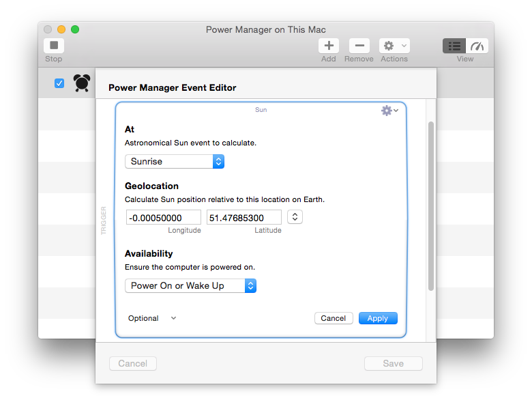Click the Stop toolbar button
This screenshot has width=532, height=398.
[54, 46]
